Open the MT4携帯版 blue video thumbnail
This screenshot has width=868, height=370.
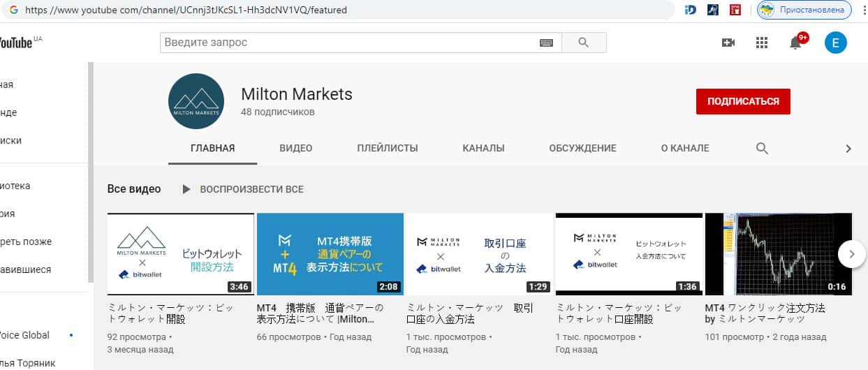[x=330, y=254]
